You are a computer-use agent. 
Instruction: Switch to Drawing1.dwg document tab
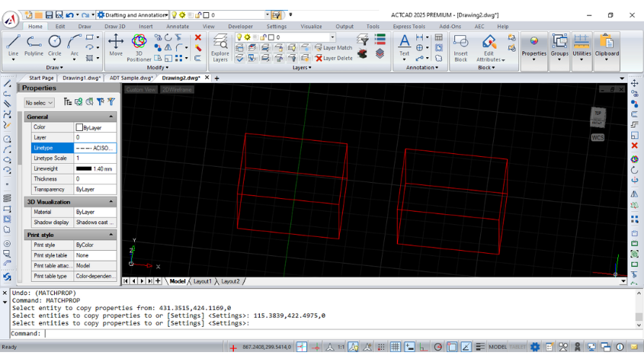pyautogui.click(x=82, y=78)
